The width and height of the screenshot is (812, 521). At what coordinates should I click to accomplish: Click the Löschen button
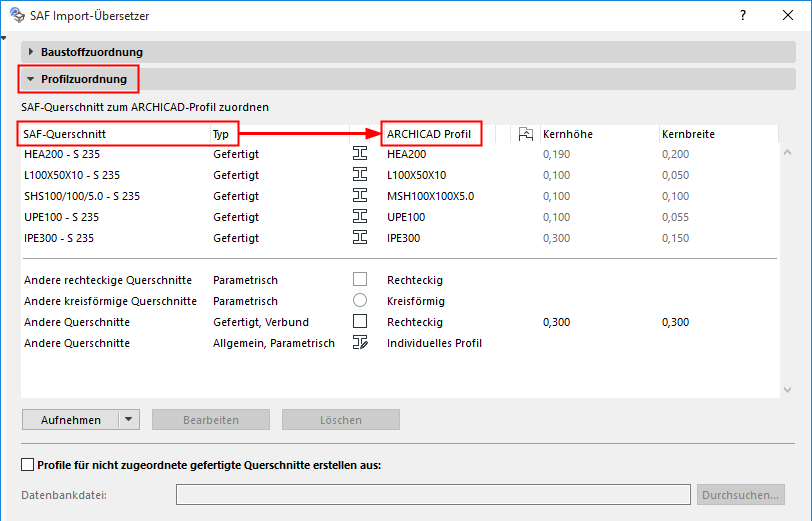tap(341, 419)
